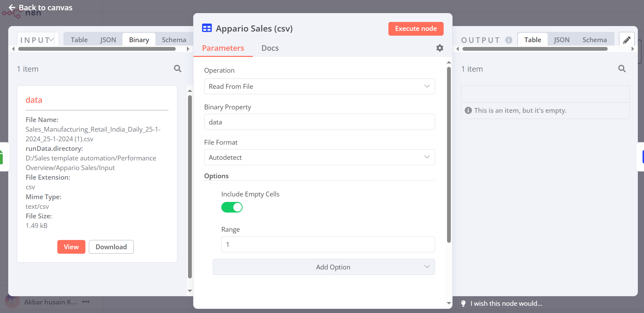Click the parameters vertical scrollbar
644x313 pixels.
click(449, 155)
